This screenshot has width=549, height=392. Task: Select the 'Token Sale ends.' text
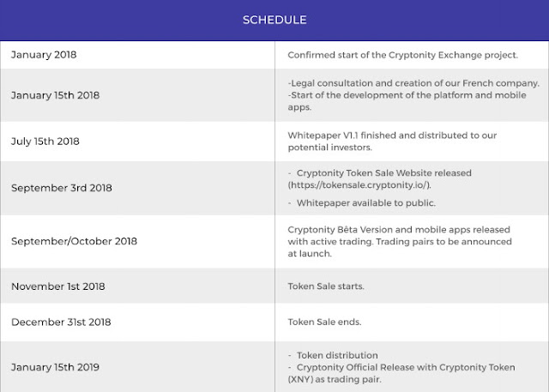click(324, 322)
